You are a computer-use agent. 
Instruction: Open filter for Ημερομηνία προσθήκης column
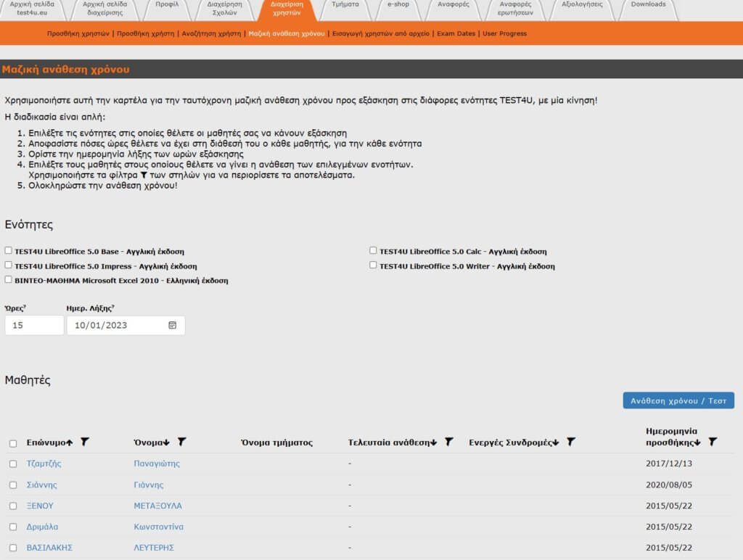point(713,441)
